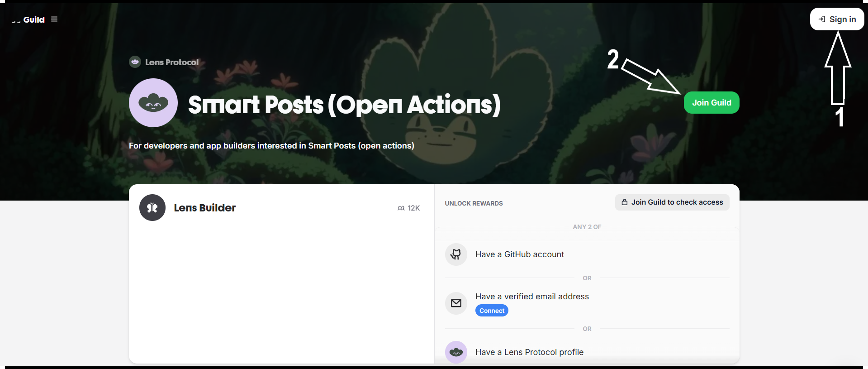Click the GitHub requirement icon
This screenshot has width=868, height=369.
456,254
